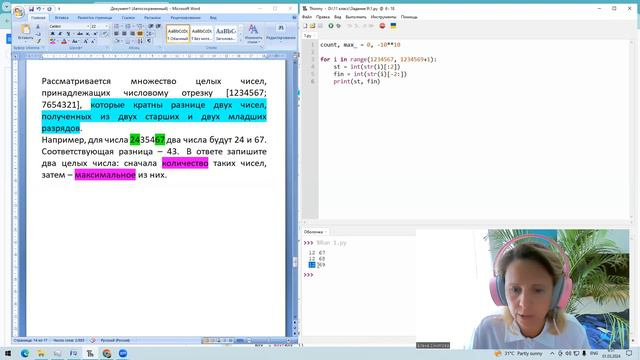Shrink font size in Word ribbon
Viewport: 640px width, 360px height.
tap(93, 41)
